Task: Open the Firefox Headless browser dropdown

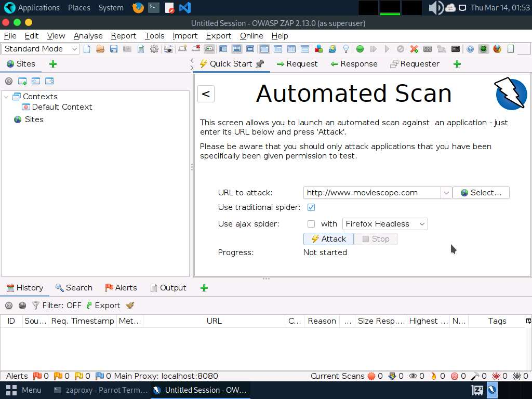Action: [385, 224]
